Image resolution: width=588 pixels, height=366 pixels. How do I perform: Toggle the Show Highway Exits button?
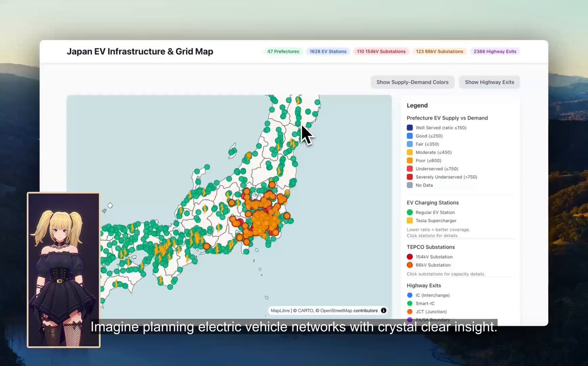click(x=490, y=82)
